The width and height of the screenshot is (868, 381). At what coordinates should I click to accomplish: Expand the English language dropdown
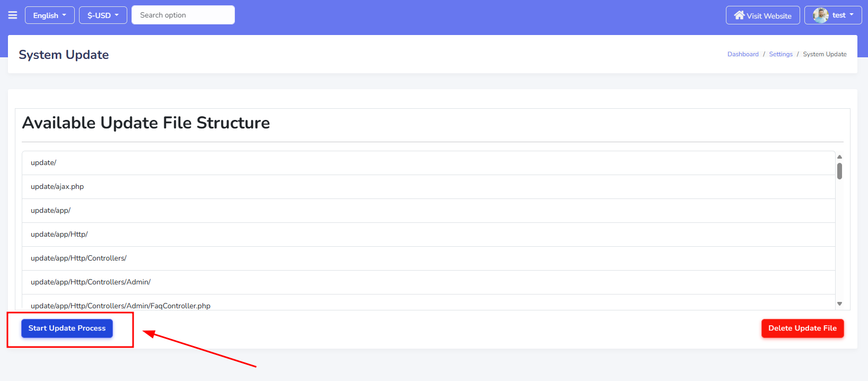click(50, 15)
